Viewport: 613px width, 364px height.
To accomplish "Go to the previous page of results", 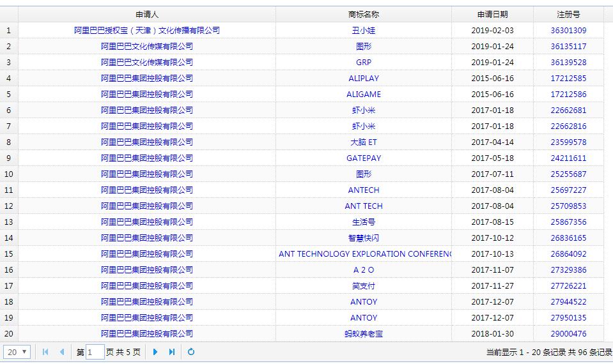I will [62, 352].
